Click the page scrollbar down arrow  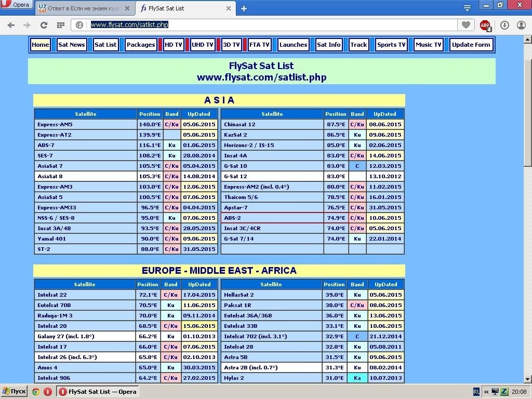point(528,379)
